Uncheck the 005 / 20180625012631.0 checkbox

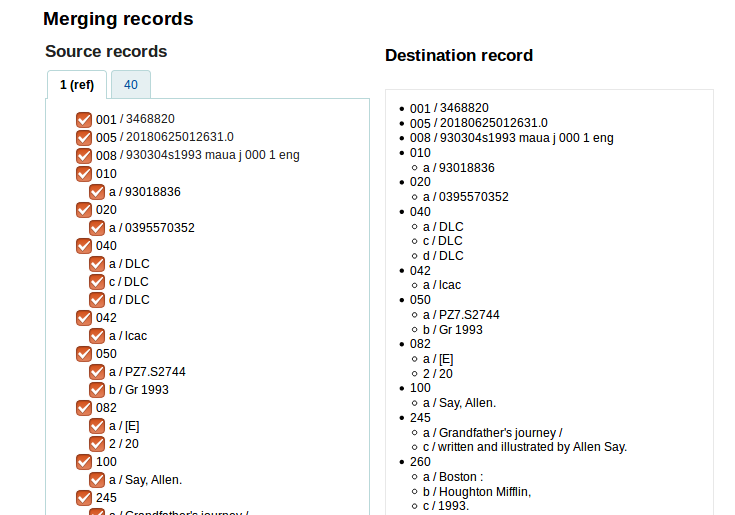tap(84, 138)
